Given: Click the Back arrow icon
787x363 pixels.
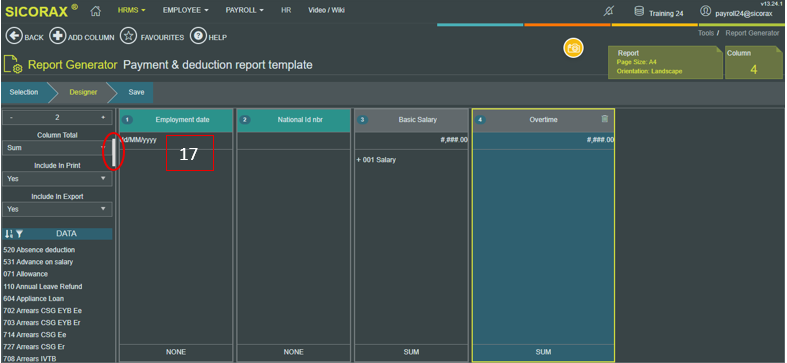Looking at the screenshot, I should click(x=14, y=36).
